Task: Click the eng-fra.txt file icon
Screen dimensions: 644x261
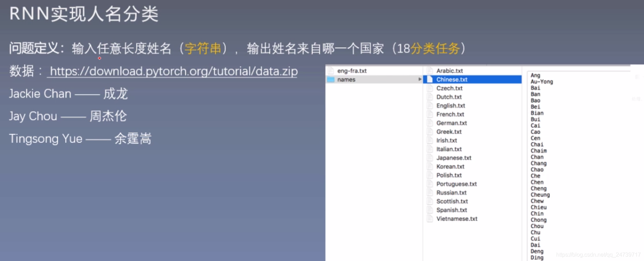Action: click(331, 71)
